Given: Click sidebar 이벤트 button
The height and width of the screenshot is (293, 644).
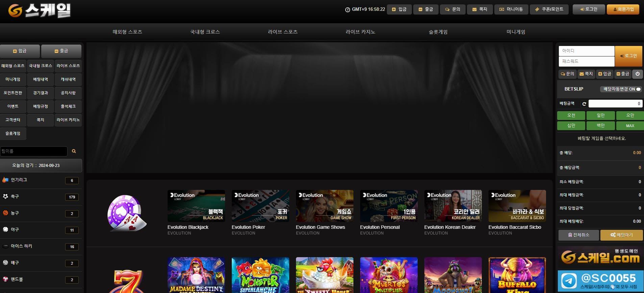Looking at the screenshot, I should 13,106.
